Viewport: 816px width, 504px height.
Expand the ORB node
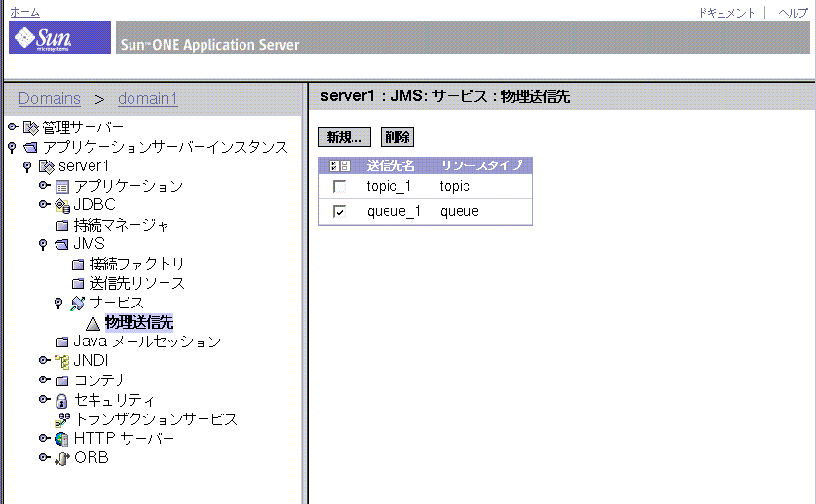pos(44,457)
